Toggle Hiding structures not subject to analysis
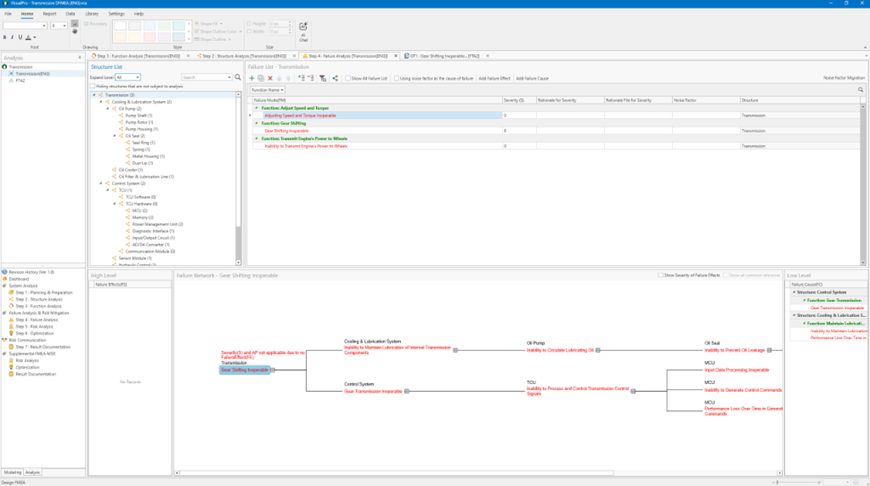 click(x=93, y=87)
